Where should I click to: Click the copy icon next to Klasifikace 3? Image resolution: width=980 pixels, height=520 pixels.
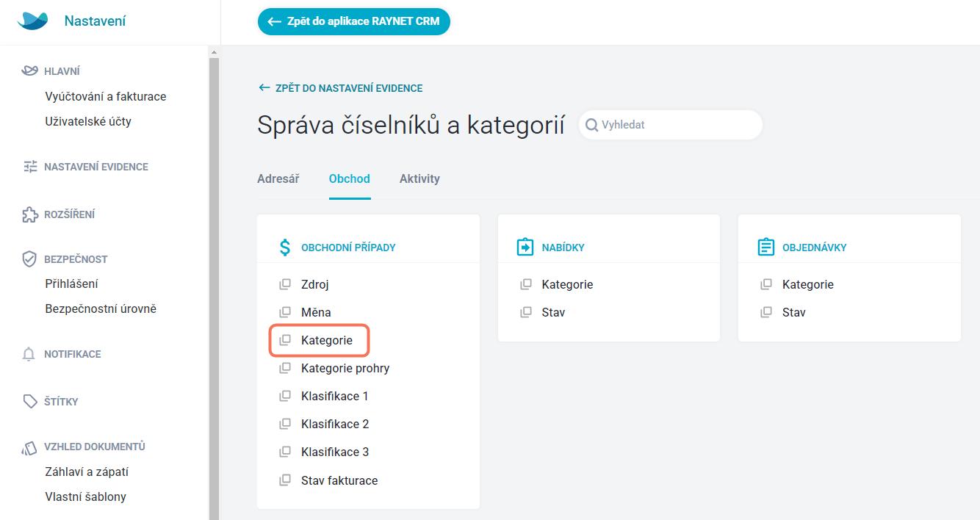point(285,452)
